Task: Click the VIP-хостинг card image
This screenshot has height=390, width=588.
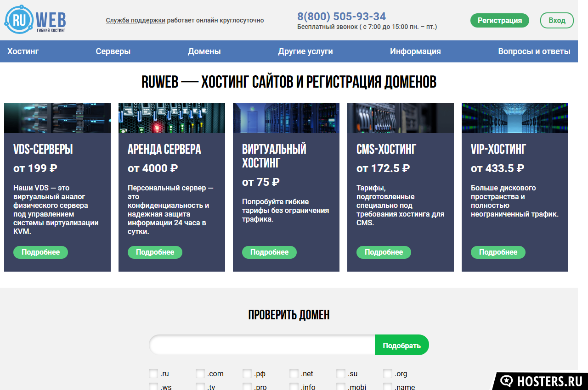Action: [515, 118]
